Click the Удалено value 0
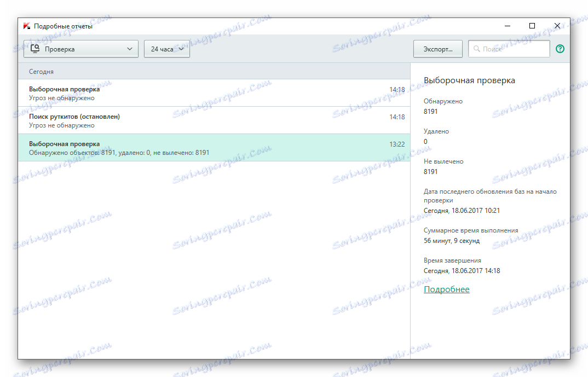This screenshot has width=588, height=377. click(425, 141)
